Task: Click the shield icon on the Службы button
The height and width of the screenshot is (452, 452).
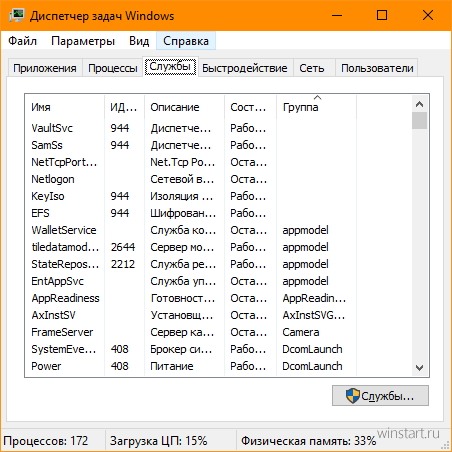Action: click(x=353, y=396)
